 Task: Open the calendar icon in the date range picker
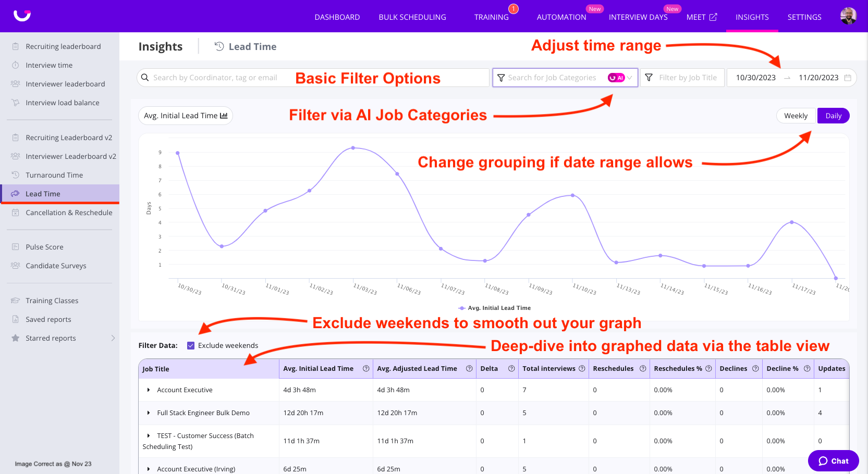847,77
